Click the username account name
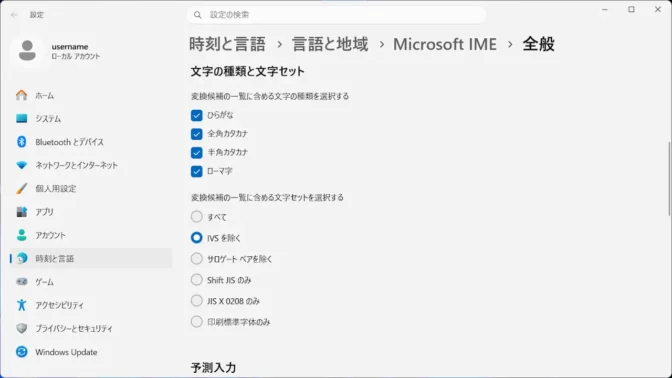 click(x=70, y=46)
